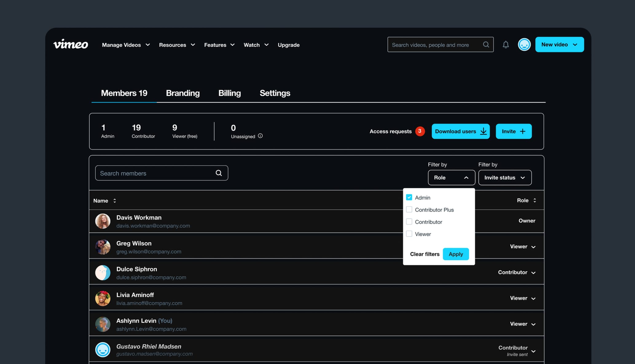Click the magnifier icon in top search
The height and width of the screenshot is (364, 635).
(486, 45)
